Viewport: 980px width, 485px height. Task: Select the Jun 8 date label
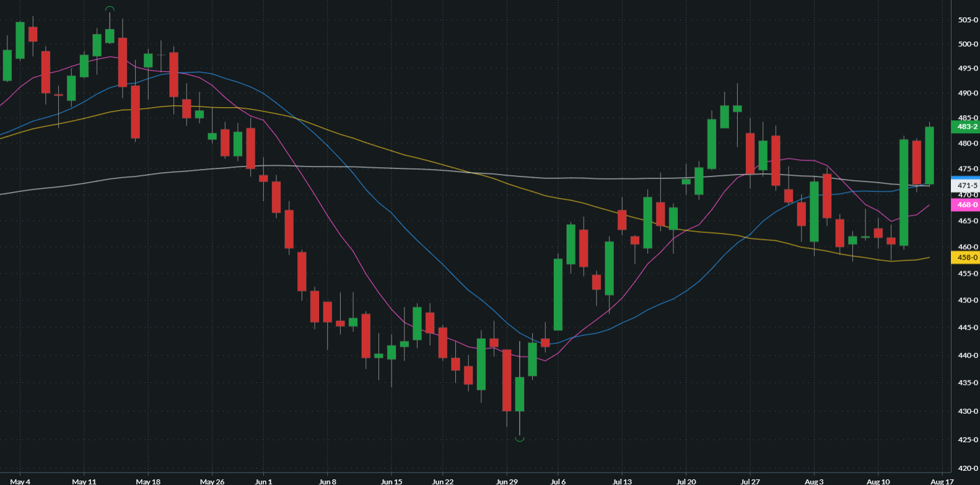[328, 481]
